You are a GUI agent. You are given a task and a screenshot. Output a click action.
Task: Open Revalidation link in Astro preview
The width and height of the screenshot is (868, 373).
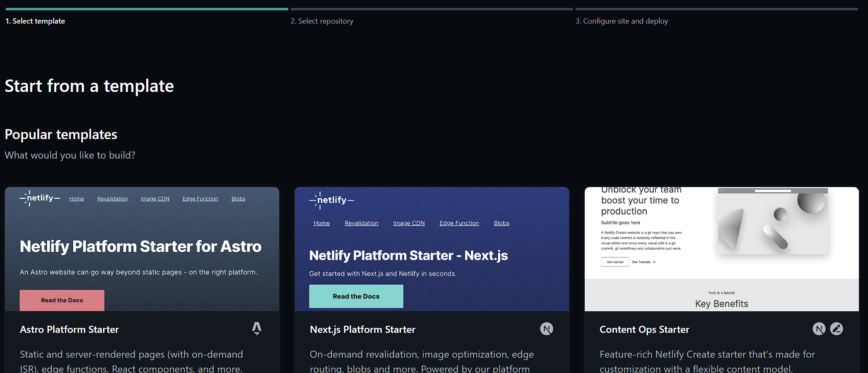coord(113,199)
